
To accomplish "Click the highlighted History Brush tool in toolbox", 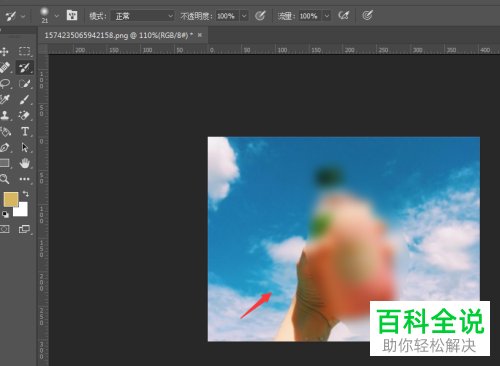I will [x=24, y=68].
